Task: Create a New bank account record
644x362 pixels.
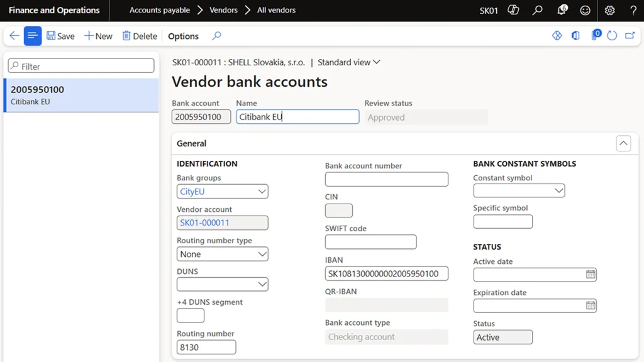Action: (x=98, y=36)
